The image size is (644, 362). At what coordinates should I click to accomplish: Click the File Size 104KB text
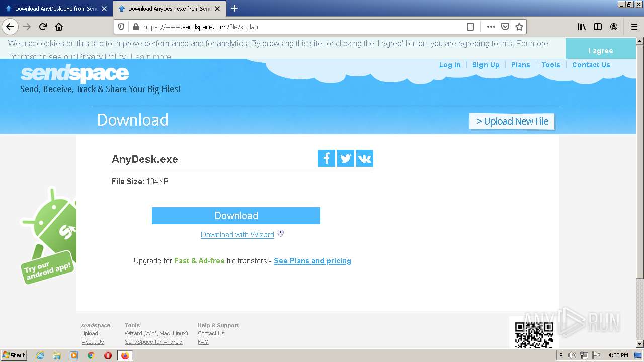point(140,182)
